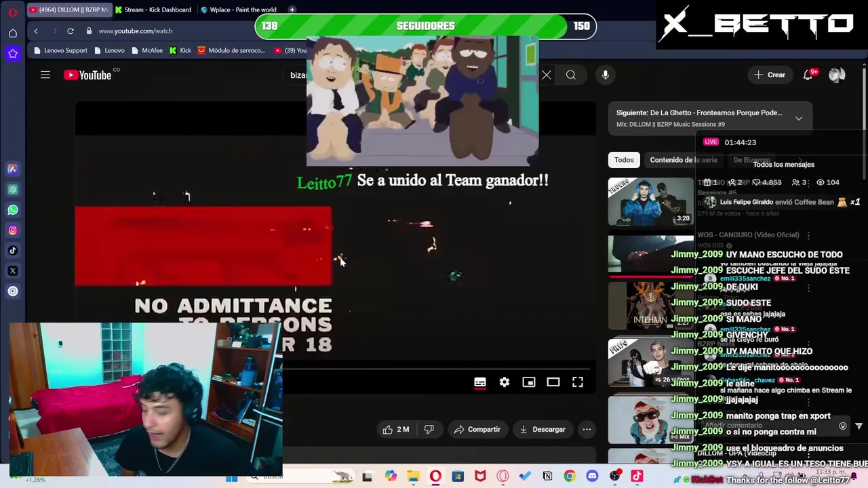Open WOS - CANGURO (Video Oficial) title

(x=748, y=235)
